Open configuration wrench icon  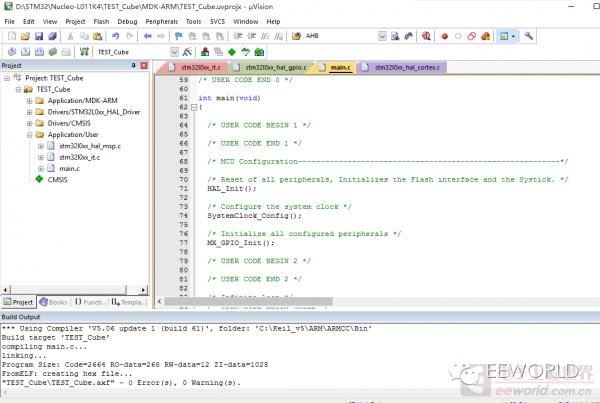pos(529,36)
